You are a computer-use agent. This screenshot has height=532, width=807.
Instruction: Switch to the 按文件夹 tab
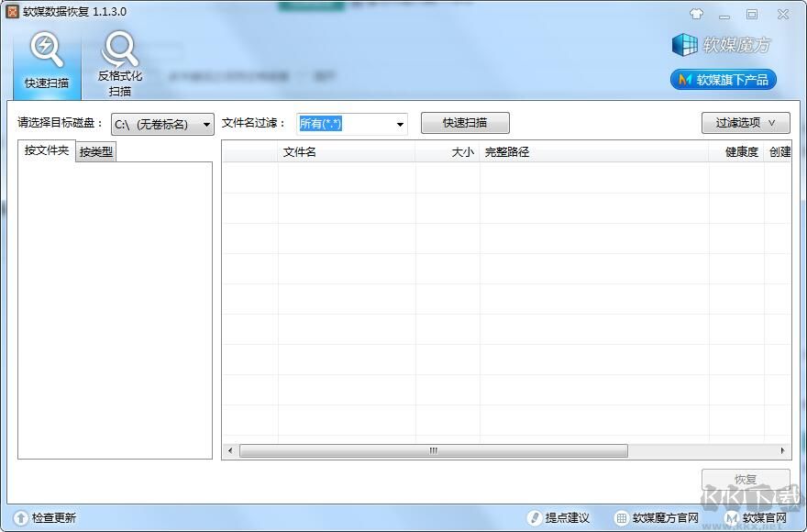45,150
